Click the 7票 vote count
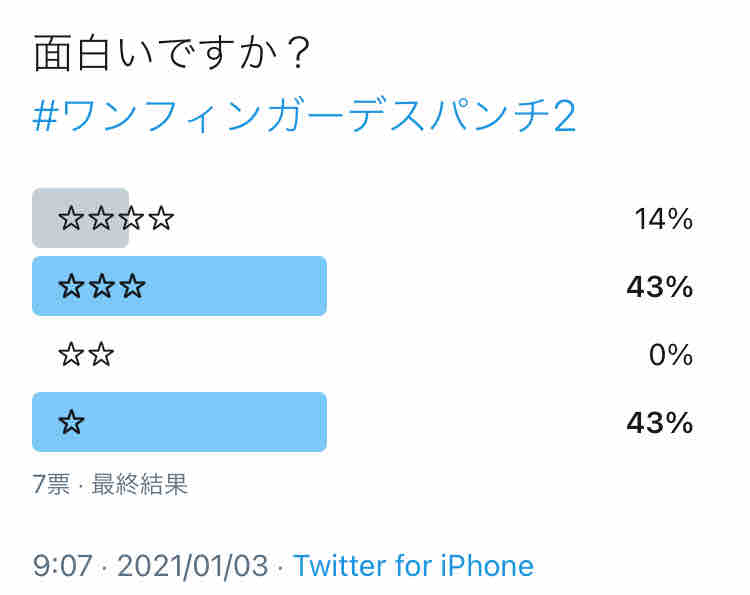 click(51, 485)
